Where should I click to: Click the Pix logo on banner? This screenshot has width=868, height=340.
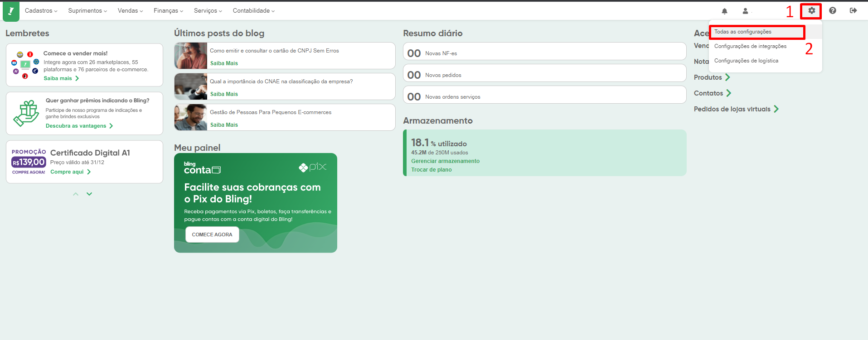tap(313, 167)
